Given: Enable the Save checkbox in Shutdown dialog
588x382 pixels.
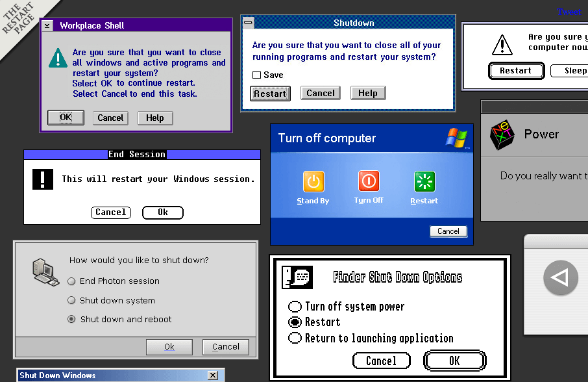Looking at the screenshot, I should (x=256, y=75).
